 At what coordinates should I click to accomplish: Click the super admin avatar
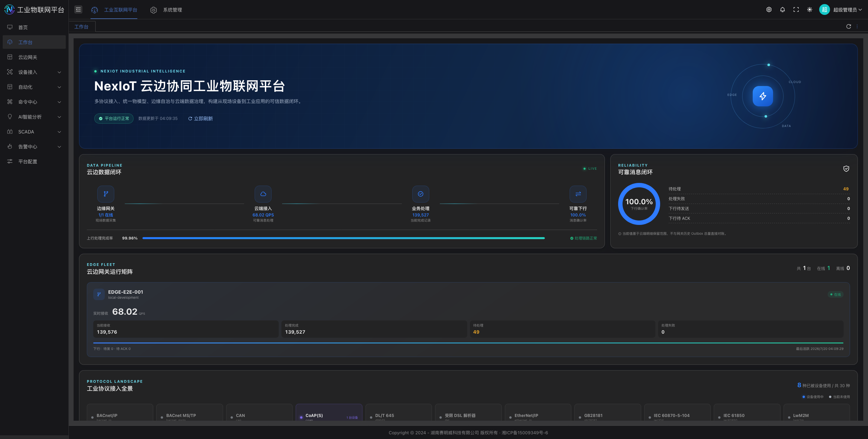pos(824,9)
